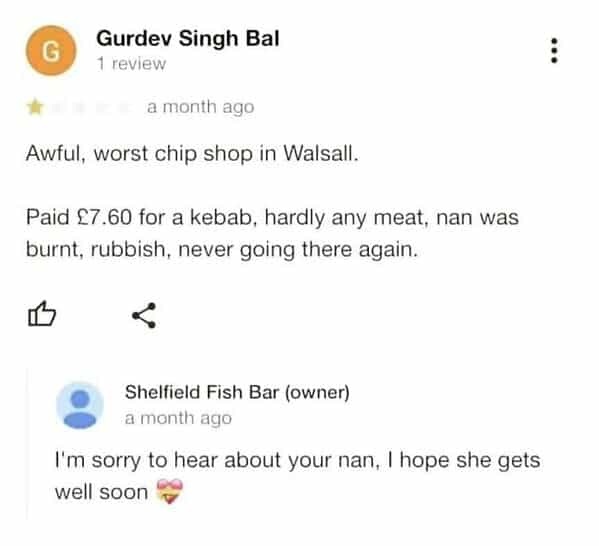Click the blue owner profile avatar
The width and height of the screenshot is (599, 546).
(80, 405)
